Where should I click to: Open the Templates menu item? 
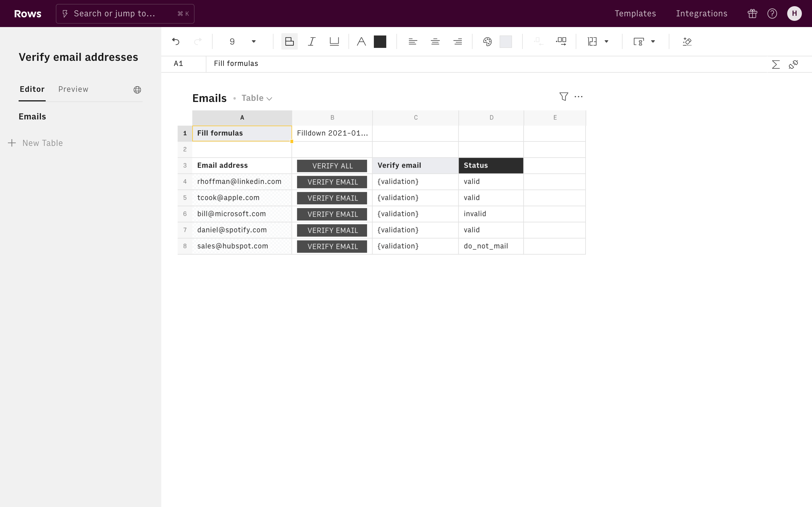pos(635,14)
